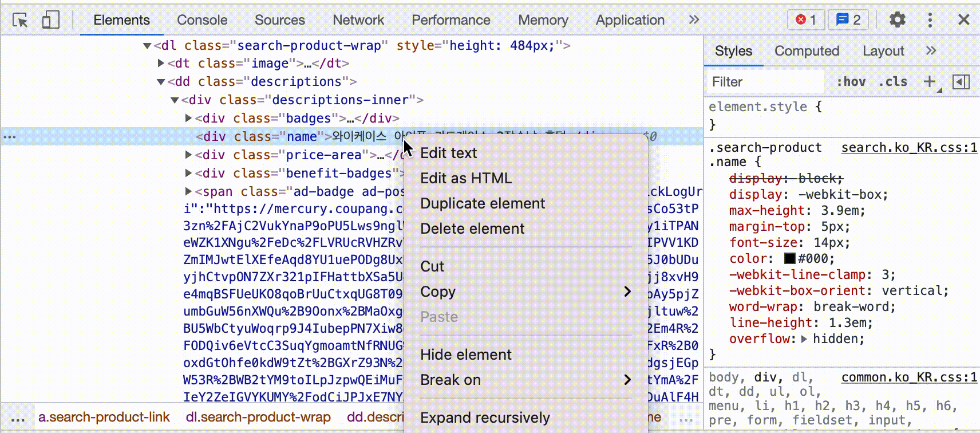The height and width of the screenshot is (433, 980).
Task: Expand the div class badges node
Action: 189,118
